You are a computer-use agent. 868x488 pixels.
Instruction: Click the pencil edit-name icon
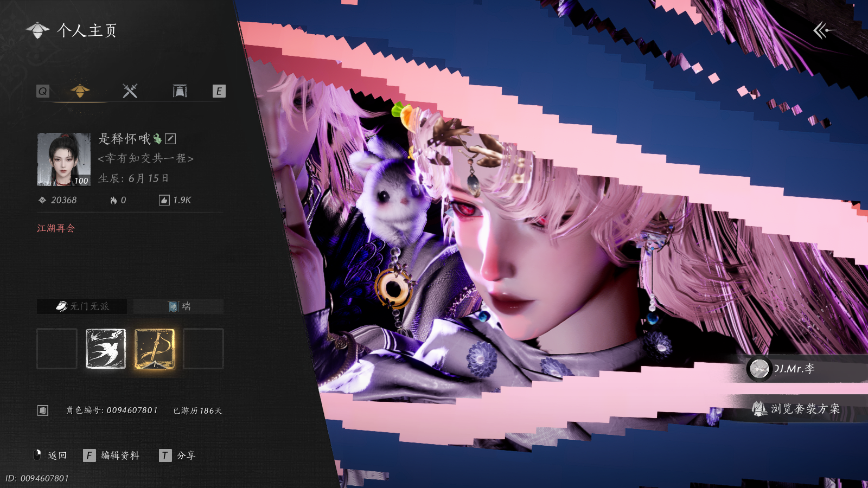pyautogui.click(x=170, y=139)
